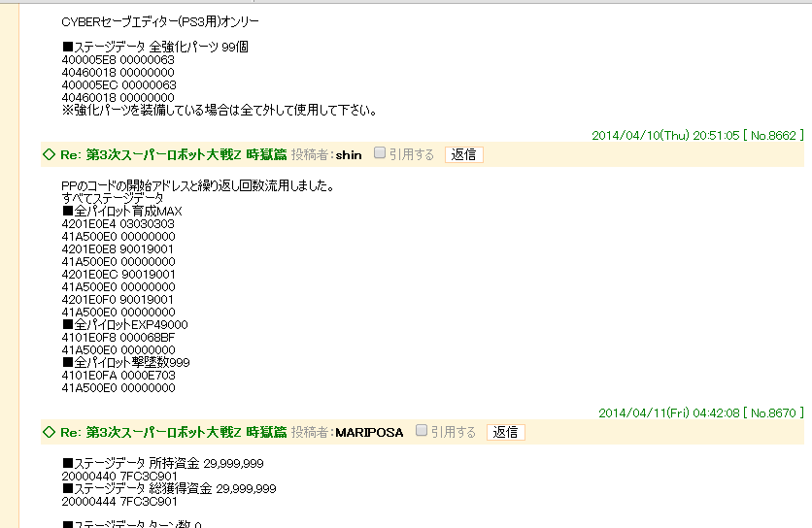The width and height of the screenshot is (812, 528).
Task: Click code line 4201E0E8 90019001
Action: click(x=118, y=249)
